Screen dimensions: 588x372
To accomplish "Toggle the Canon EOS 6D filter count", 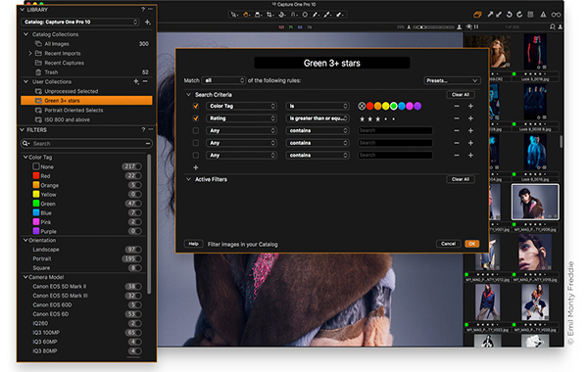I will pos(133,314).
